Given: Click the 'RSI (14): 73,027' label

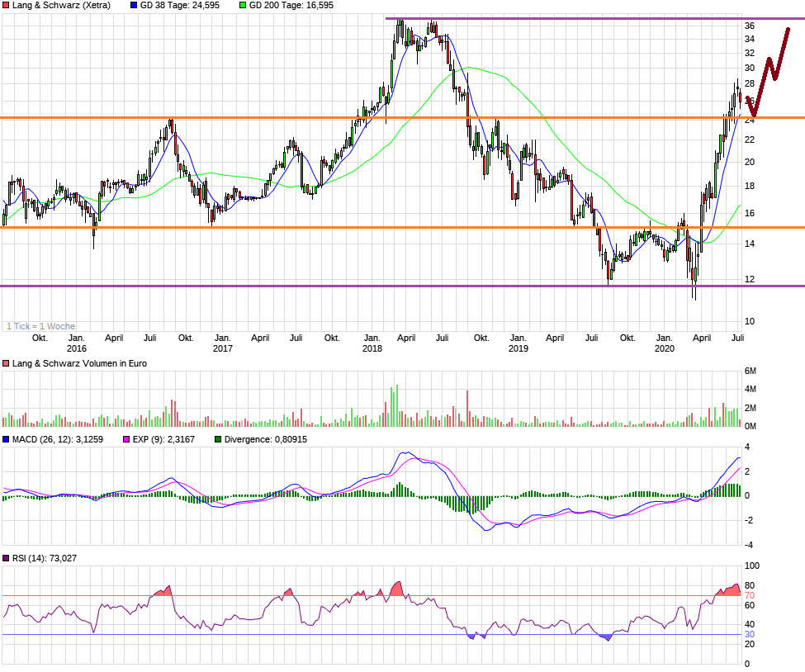Looking at the screenshot, I should click(45, 559).
